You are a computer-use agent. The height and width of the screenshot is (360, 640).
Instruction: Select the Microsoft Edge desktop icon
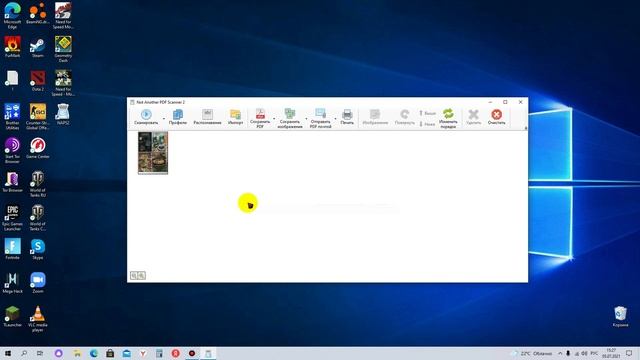coord(12,16)
